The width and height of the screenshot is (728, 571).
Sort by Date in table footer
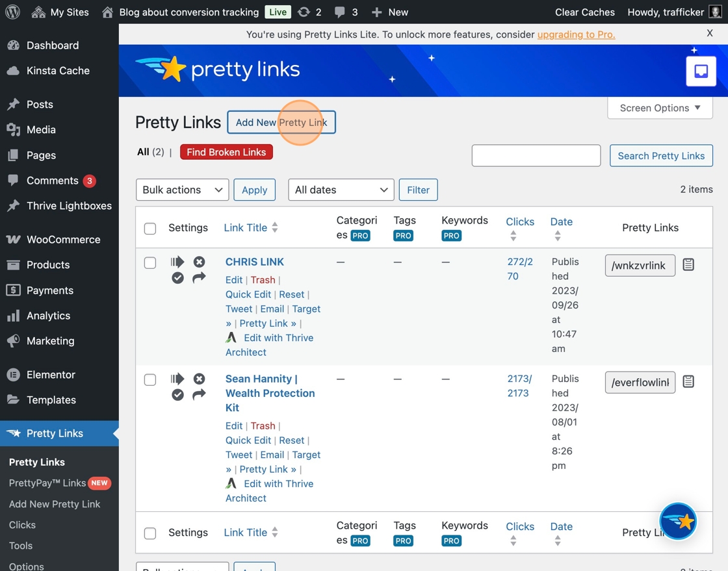[x=561, y=533]
